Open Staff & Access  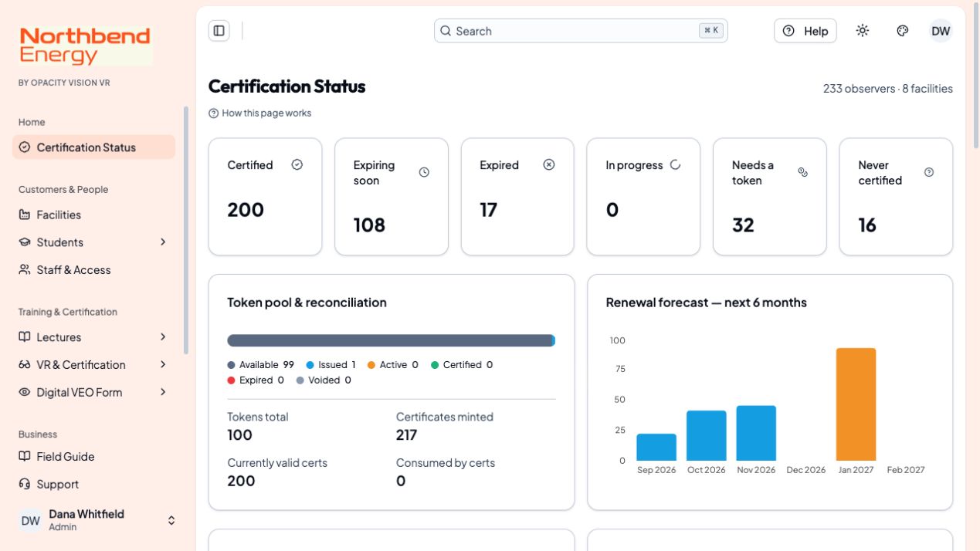click(93, 270)
